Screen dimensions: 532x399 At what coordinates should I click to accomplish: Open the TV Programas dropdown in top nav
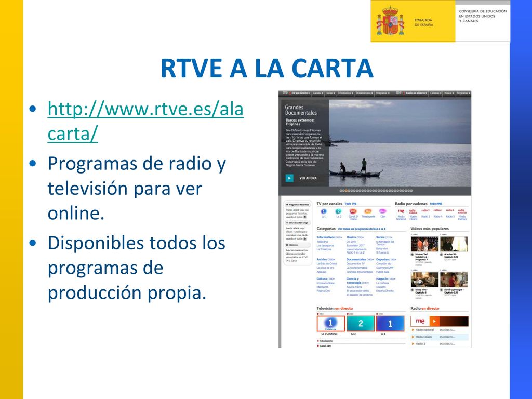point(383,93)
